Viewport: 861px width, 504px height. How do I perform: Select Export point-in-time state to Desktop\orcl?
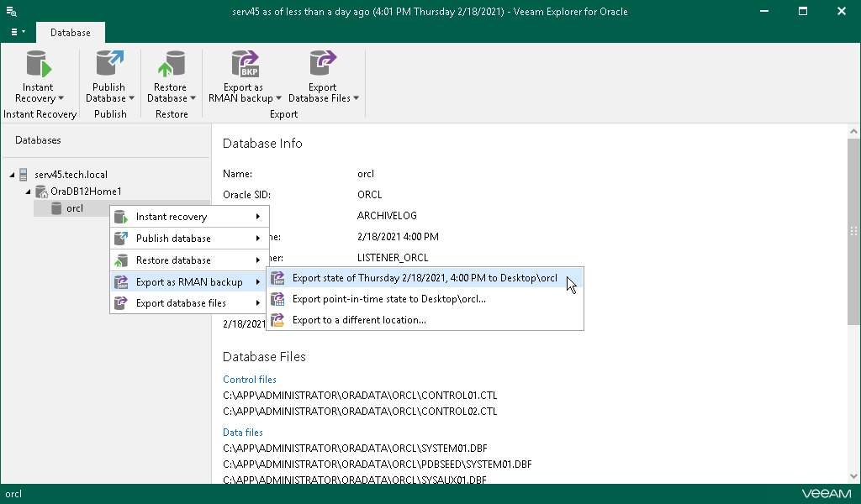coord(425,299)
